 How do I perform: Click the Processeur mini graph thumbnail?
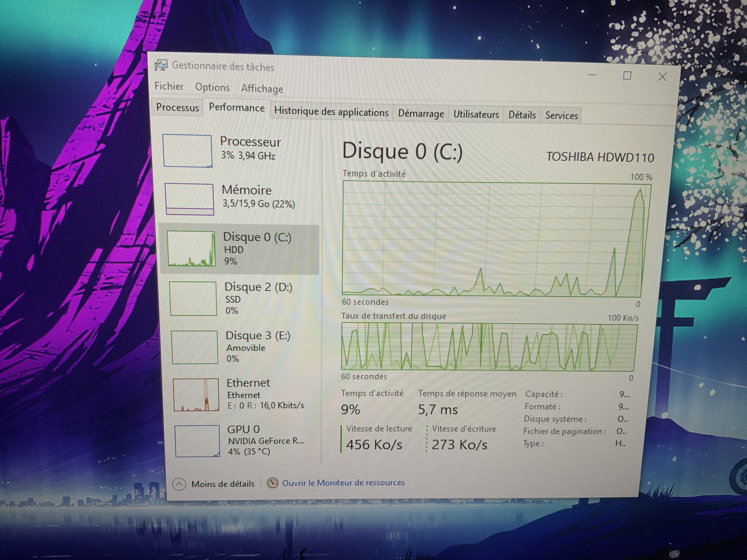187,151
